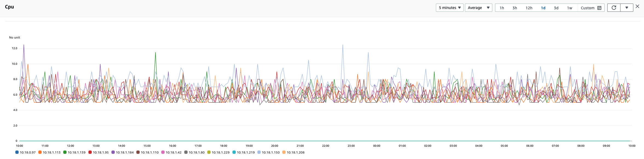Select the 10.18.0.97 legend label
The image size is (644, 159).
click(28, 152)
